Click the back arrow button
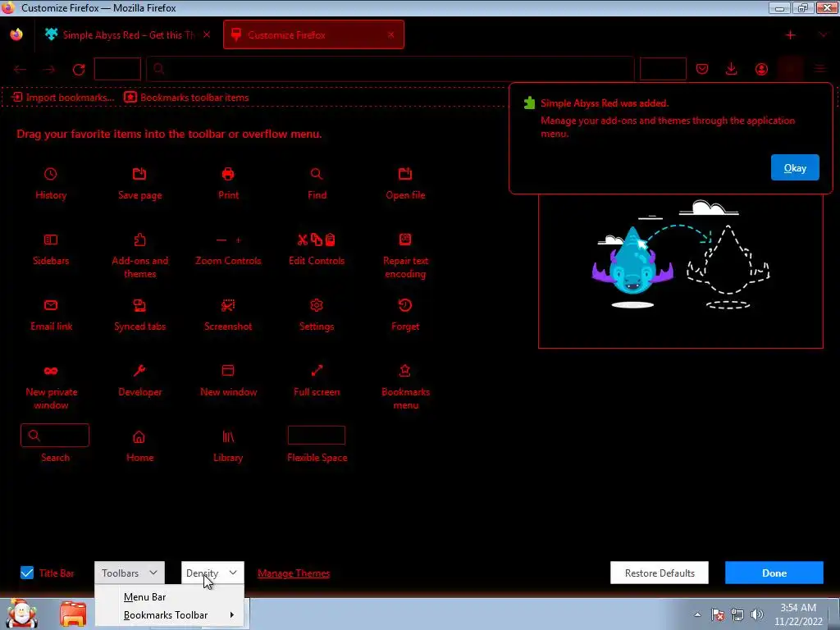The width and height of the screenshot is (840, 630). coord(21,69)
